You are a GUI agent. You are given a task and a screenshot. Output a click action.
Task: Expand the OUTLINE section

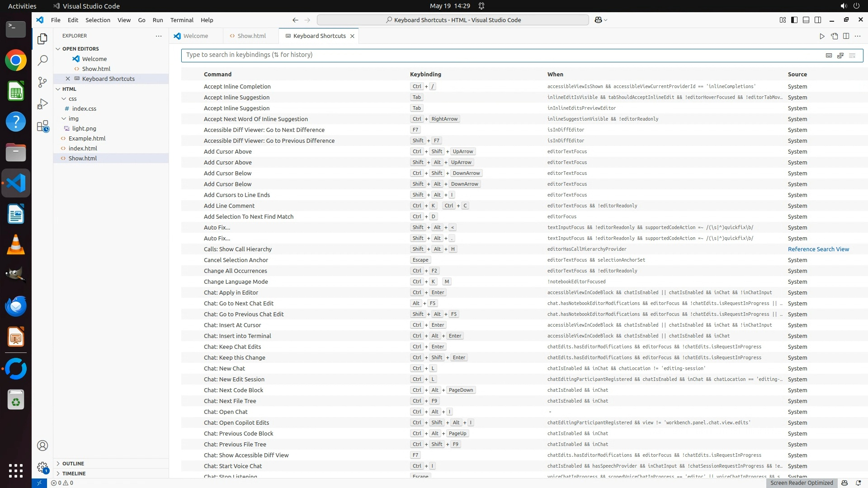73,464
